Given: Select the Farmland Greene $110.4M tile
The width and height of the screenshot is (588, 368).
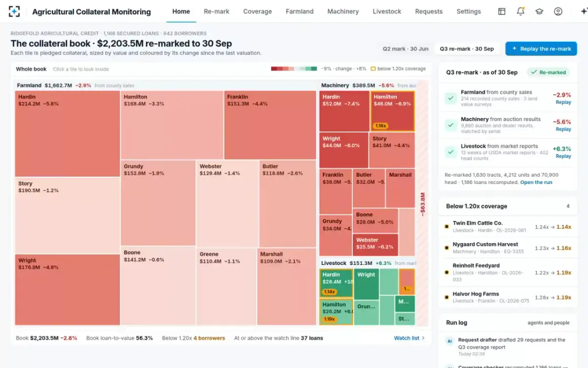Looking at the screenshot, I should (226, 287).
